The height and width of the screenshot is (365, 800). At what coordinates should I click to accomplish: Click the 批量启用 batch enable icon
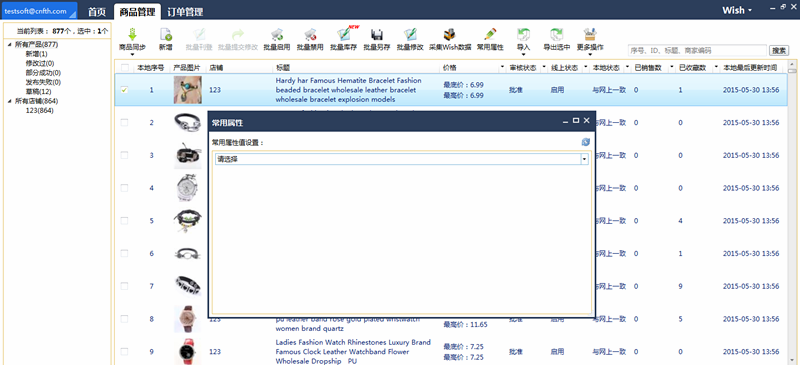click(277, 35)
